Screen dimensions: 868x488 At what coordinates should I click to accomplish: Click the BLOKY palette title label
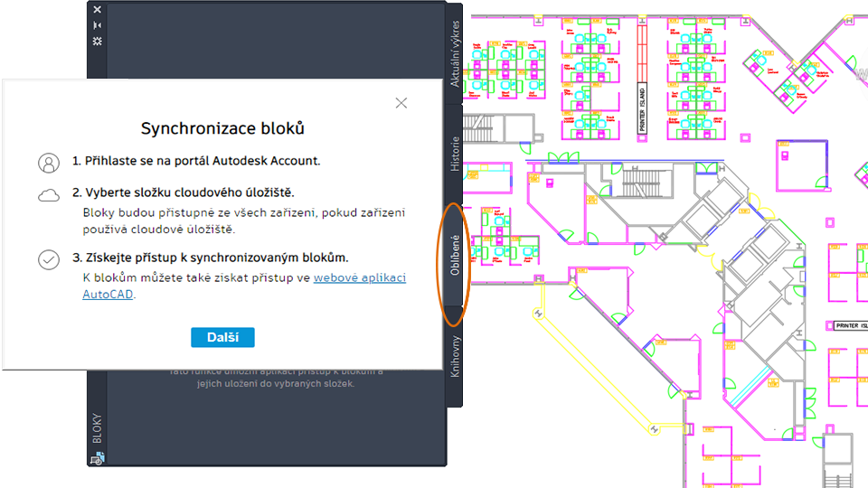point(98,428)
